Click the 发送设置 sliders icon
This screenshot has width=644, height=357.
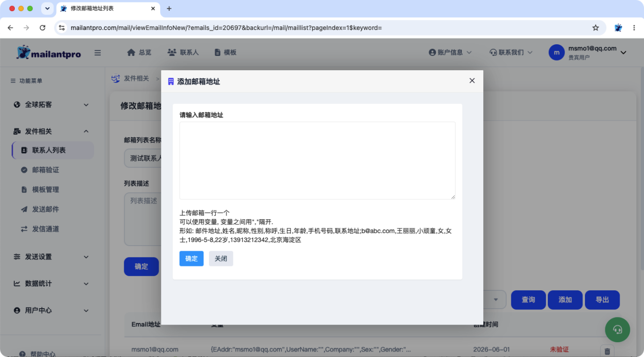pyautogui.click(x=17, y=257)
